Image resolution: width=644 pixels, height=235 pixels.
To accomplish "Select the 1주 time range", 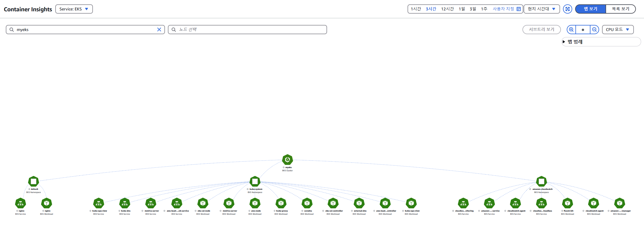I will tap(484, 9).
